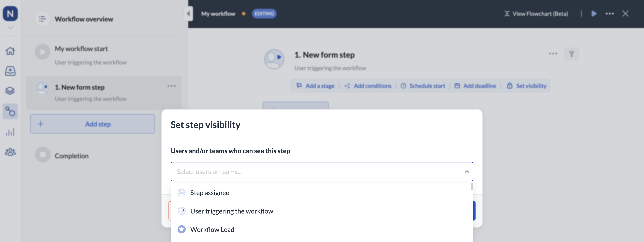Open top bar three-dots menu

610,14
